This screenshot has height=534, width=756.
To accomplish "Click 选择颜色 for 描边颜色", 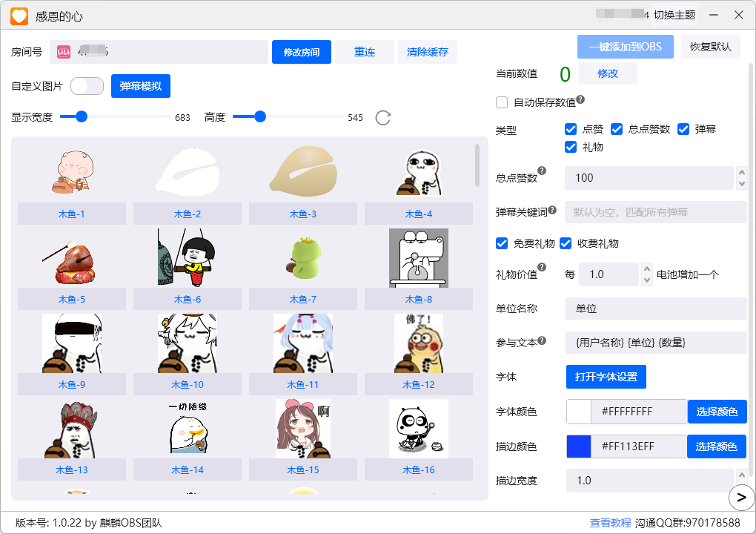I will point(717,446).
